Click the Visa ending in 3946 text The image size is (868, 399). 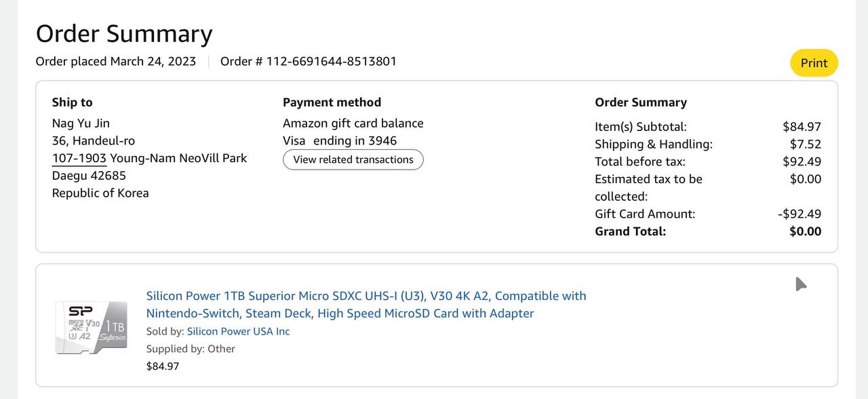coord(340,141)
